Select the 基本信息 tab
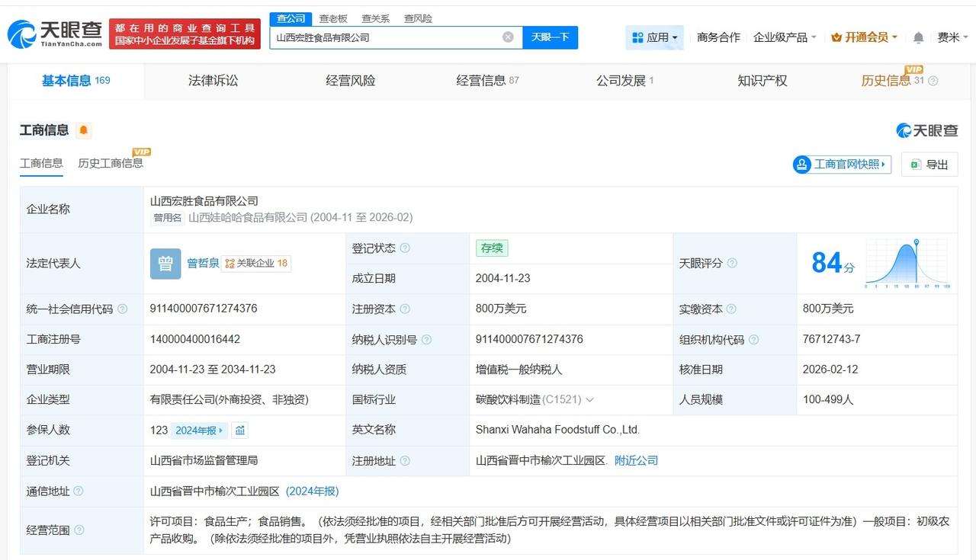The height and width of the screenshot is (560, 976). click(x=75, y=81)
